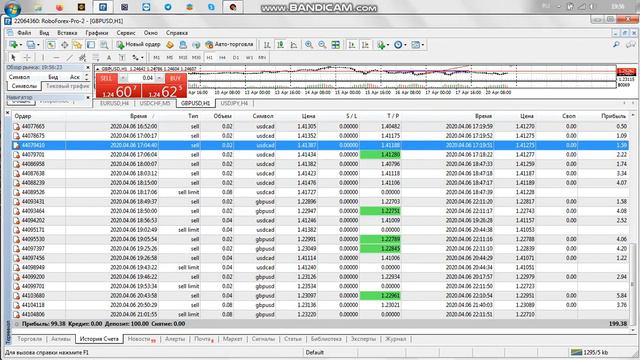This screenshot has width=640, height=360.
Task: Toggle Market Watch window icon
Action: coord(51,44)
